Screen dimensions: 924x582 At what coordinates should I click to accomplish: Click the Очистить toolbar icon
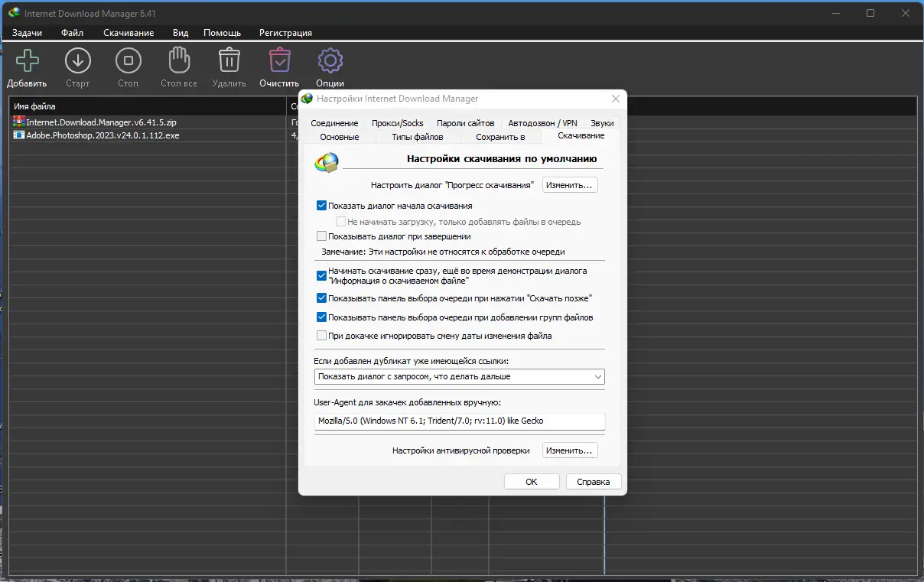click(279, 60)
